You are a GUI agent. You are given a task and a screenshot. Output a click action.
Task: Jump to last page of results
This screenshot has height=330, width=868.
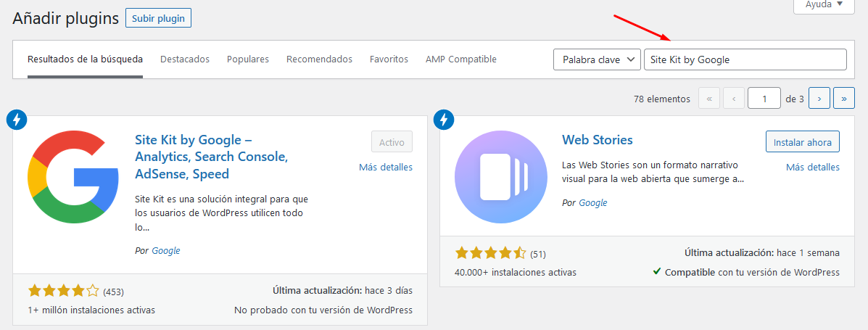click(843, 99)
